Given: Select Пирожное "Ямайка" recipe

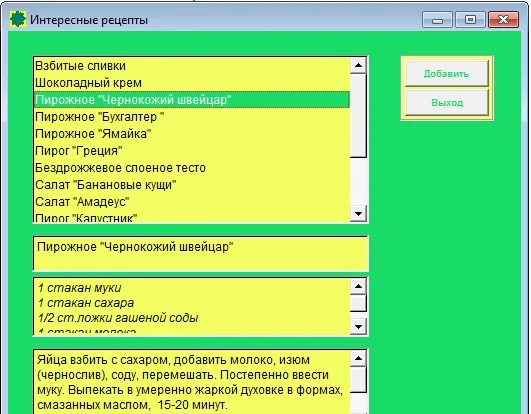Looking at the screenshot, I should 192,134.
